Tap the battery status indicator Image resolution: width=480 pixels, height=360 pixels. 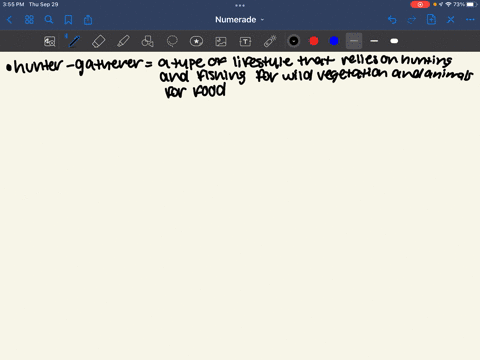(x=471, y=4)
